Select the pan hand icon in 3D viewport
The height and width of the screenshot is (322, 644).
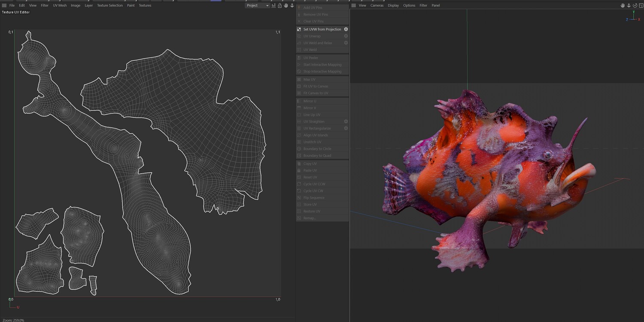[623, 6]
